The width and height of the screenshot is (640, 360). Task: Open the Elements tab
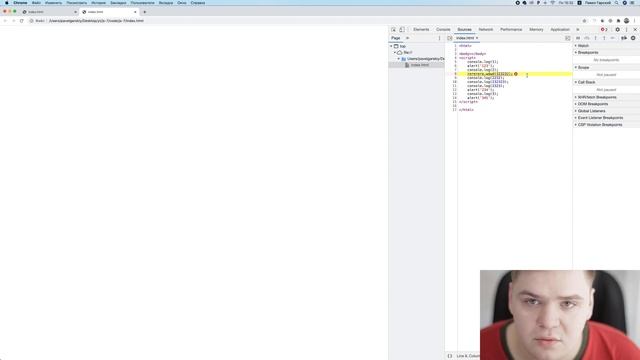(421, 29)
